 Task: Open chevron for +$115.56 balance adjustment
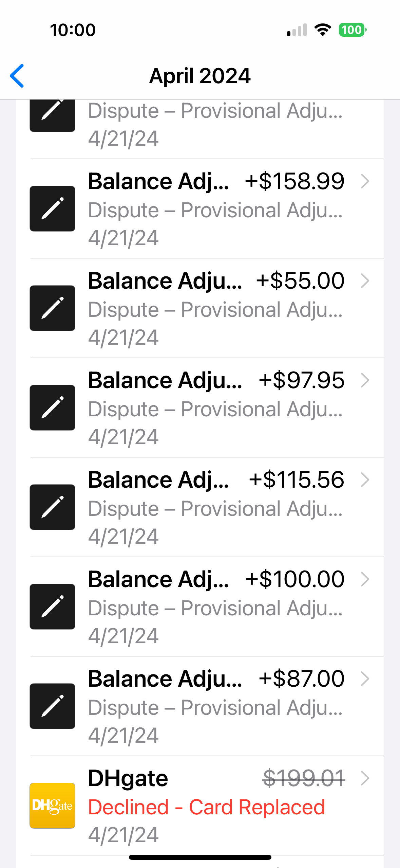pos(365,480)
